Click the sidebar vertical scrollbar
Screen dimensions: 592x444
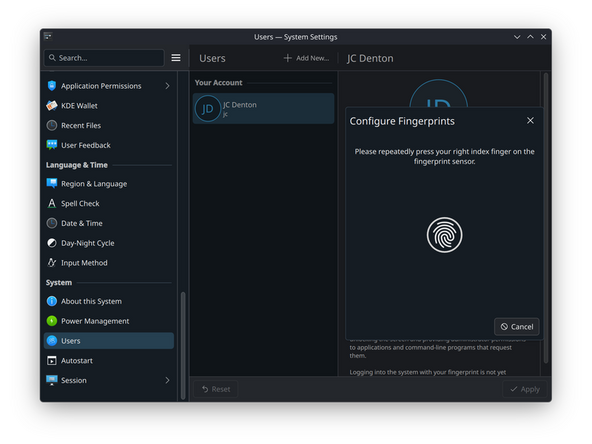click(183, 345)
